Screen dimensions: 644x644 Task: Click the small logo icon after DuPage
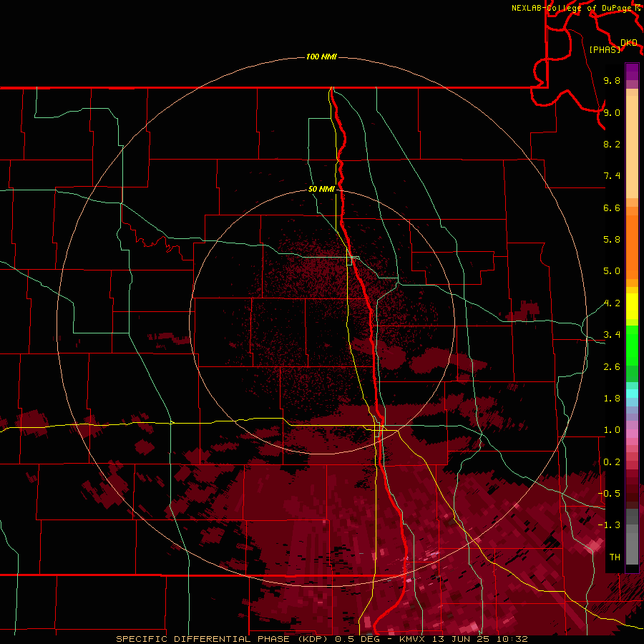(638, 7)
